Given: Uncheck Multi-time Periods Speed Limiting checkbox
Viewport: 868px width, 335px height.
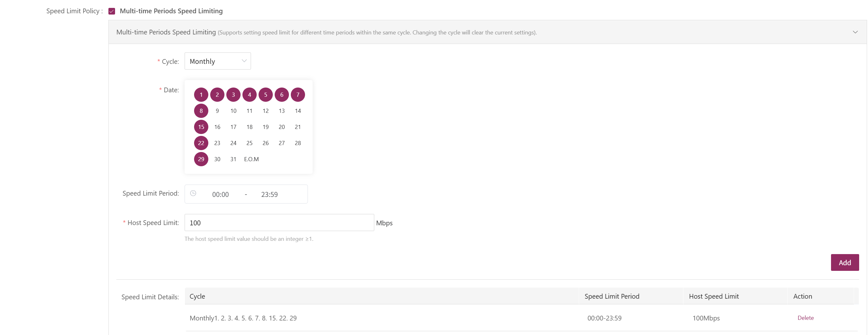Looking at the screenshot, I should pyautogui.click(x=112, y=11).
